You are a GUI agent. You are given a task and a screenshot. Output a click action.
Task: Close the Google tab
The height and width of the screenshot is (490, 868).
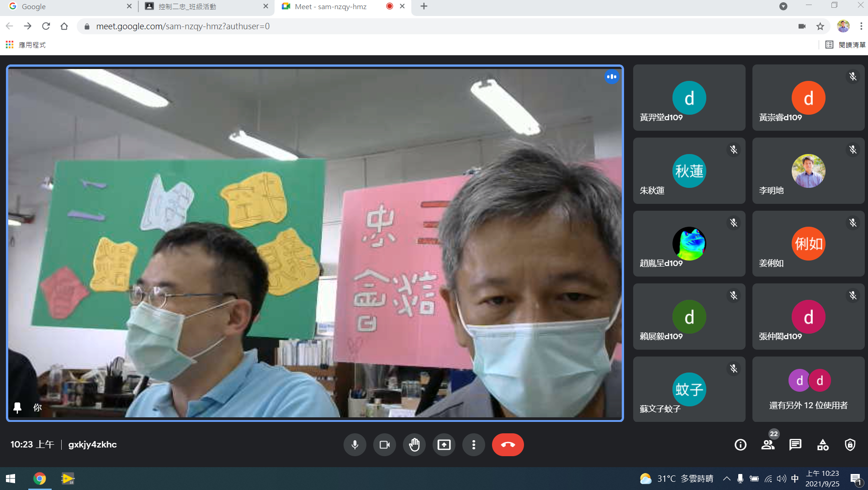coord(129,6)
